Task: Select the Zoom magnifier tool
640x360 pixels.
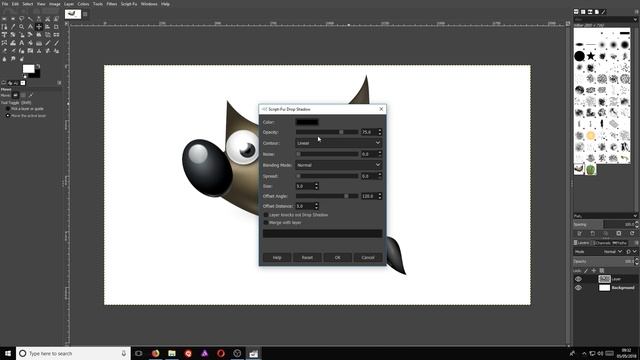Action: (22, 27)
